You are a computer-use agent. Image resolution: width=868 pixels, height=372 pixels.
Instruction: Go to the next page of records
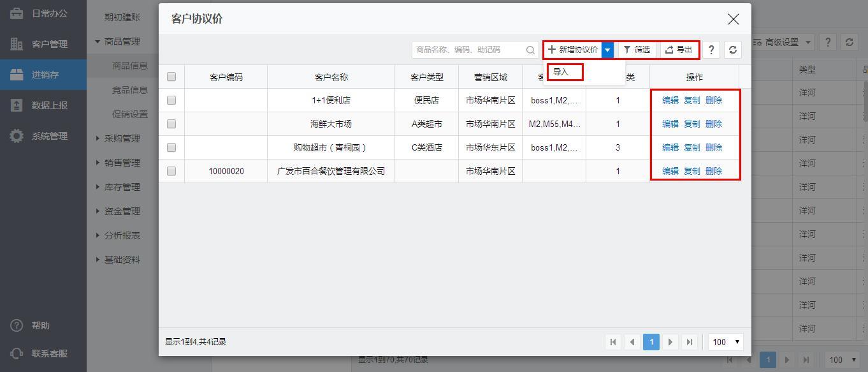click(670, 342)
